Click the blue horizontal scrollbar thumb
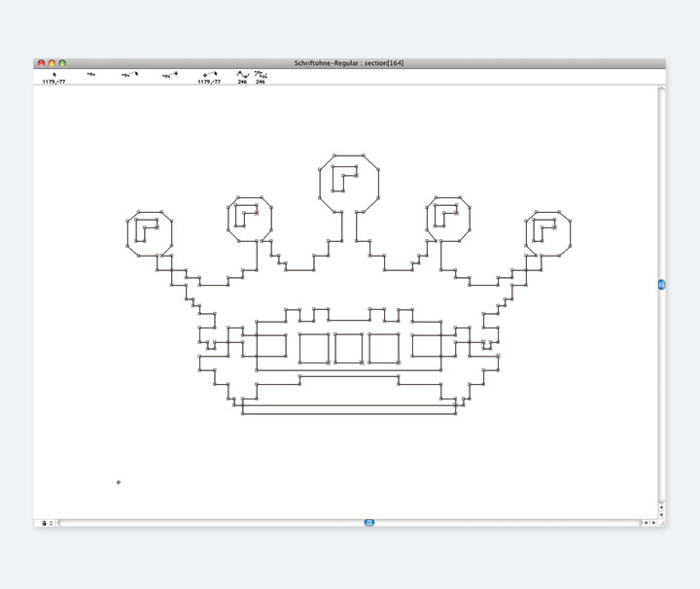 pos(369,523)
